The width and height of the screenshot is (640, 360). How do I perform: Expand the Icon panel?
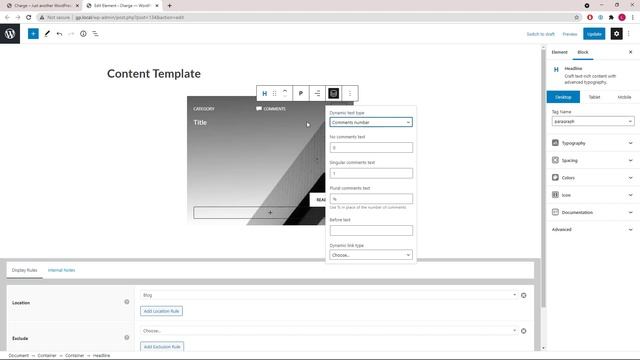(x=593, y=195)
